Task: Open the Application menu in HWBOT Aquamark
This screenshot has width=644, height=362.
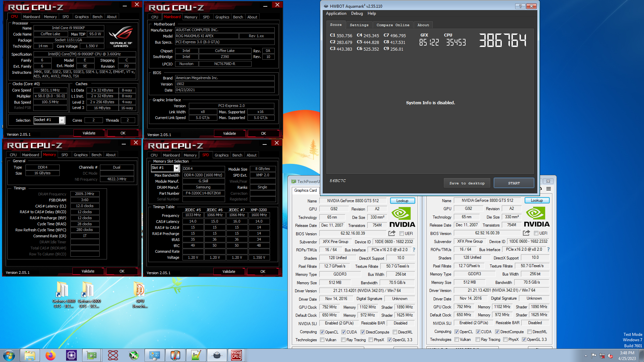Action: [336, 13]
